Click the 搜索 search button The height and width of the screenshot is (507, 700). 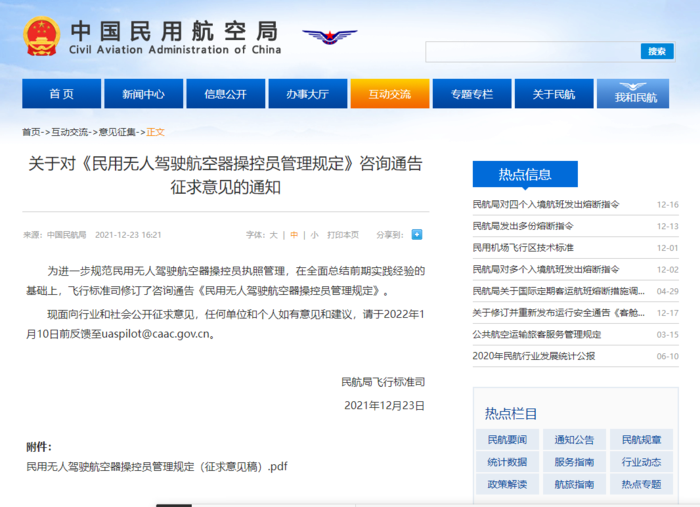pos(656,51)
